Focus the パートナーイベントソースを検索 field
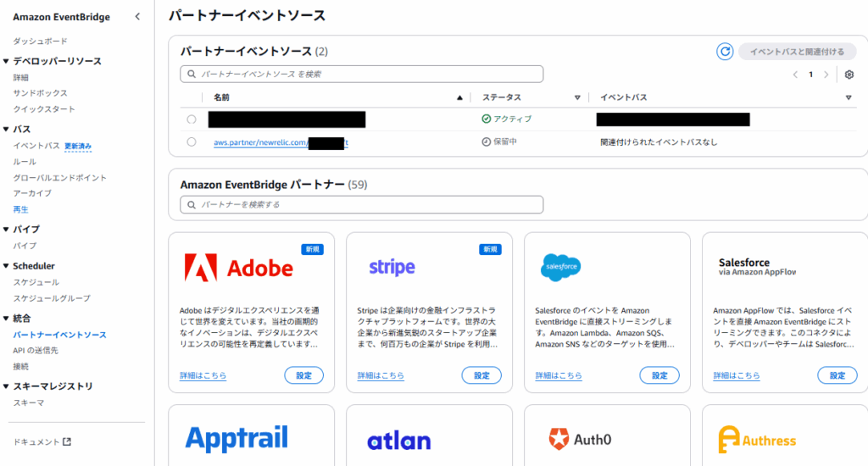The width and height of the screenshot is (868, 466). coord(361,75)
